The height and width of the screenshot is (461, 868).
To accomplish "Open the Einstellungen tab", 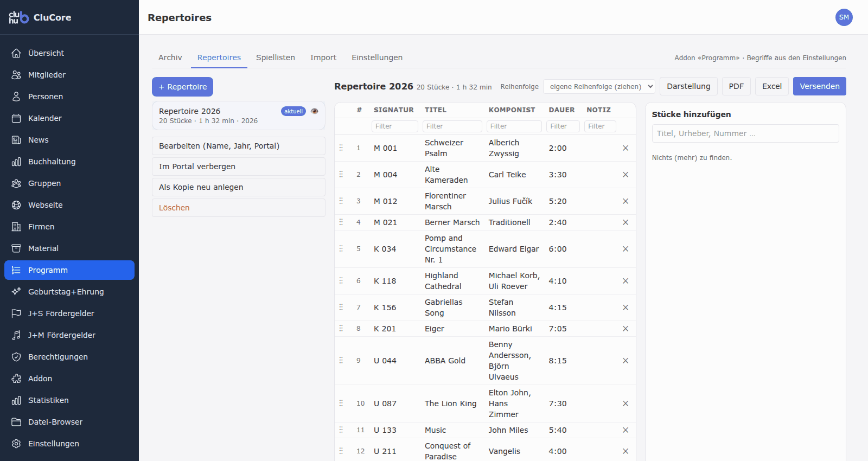I will tap(377, 57).
